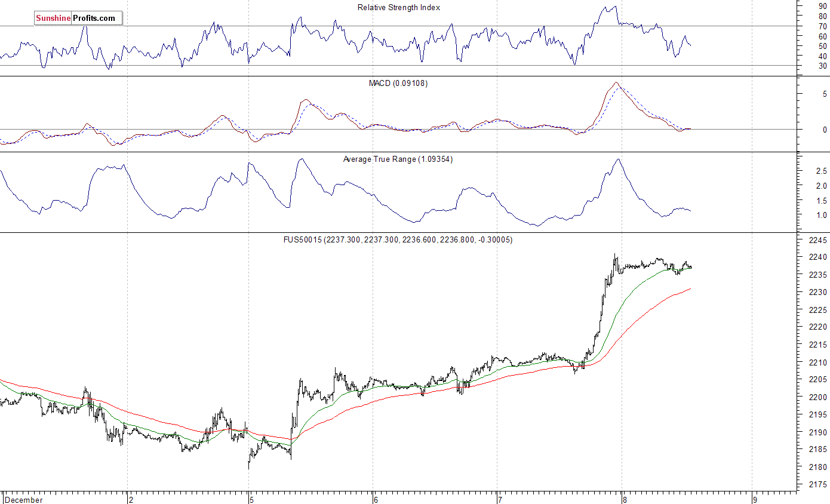Screen dimensions: 830x504
Task: Select the MACD (0.09108) title
Action: 398,84
